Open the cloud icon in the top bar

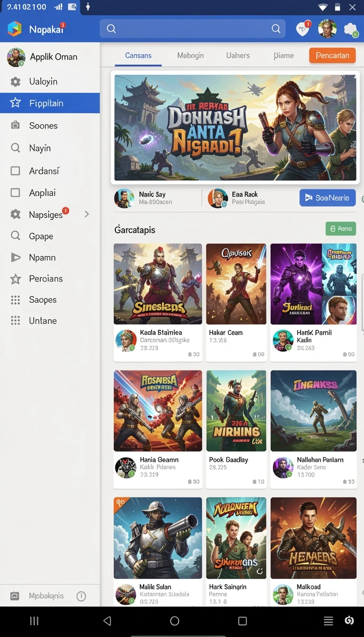pyautogui.click(x=351, y=29)
